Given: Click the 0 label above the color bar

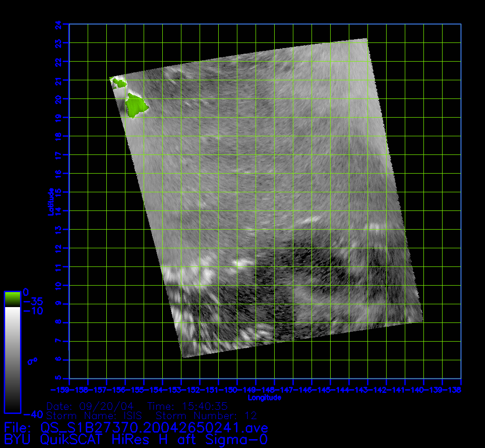Looking at the screenshot, I should coord(26,292).
